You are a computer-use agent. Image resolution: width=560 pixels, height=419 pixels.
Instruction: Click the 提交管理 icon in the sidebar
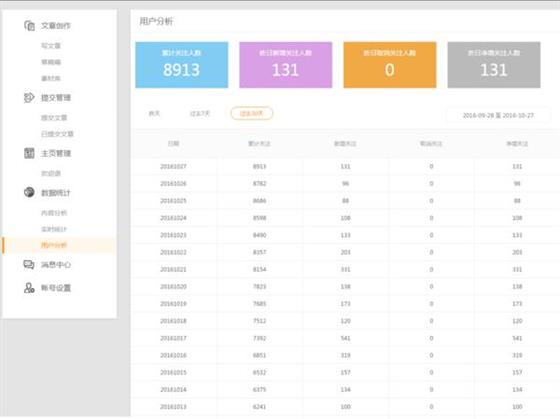click(29, 98)
